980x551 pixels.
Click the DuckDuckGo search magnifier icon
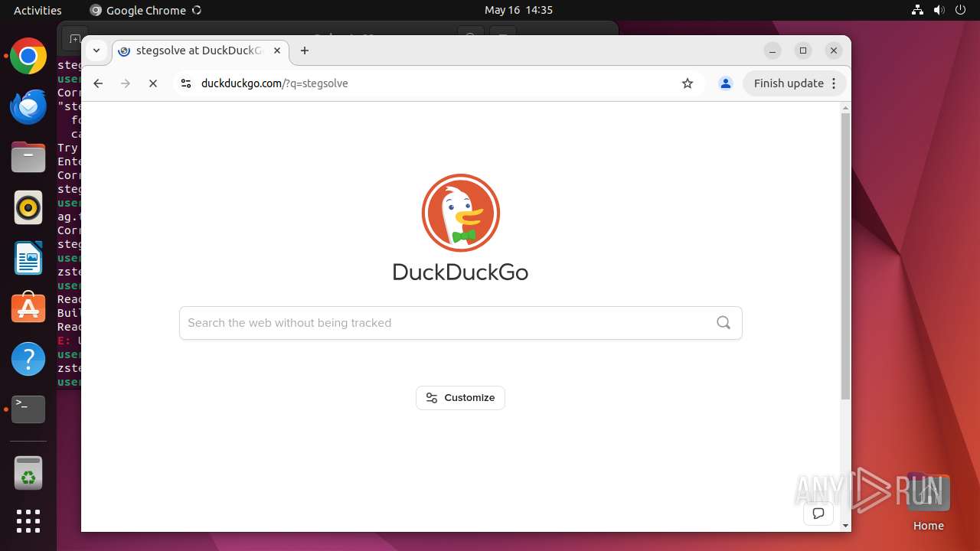[x=724, y=323]
